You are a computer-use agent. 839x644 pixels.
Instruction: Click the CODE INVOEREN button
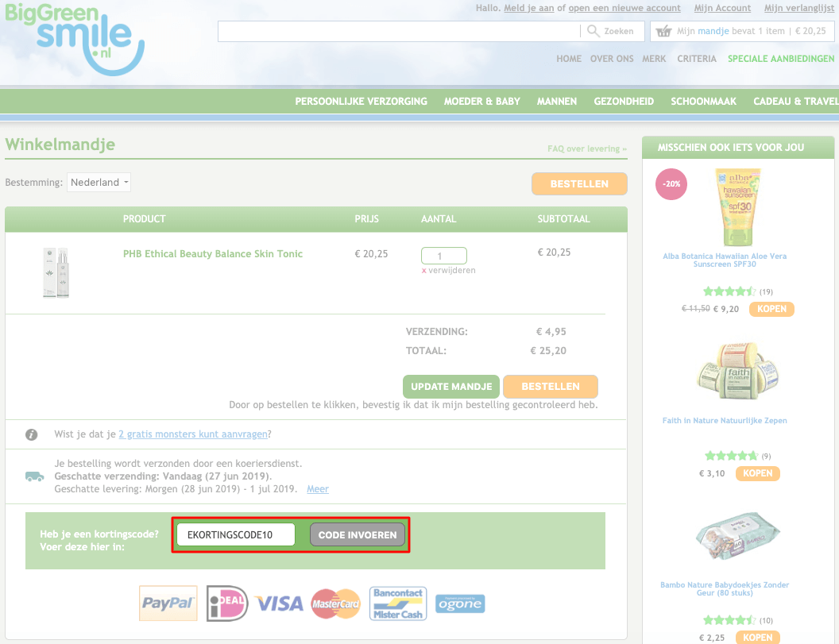358,535
